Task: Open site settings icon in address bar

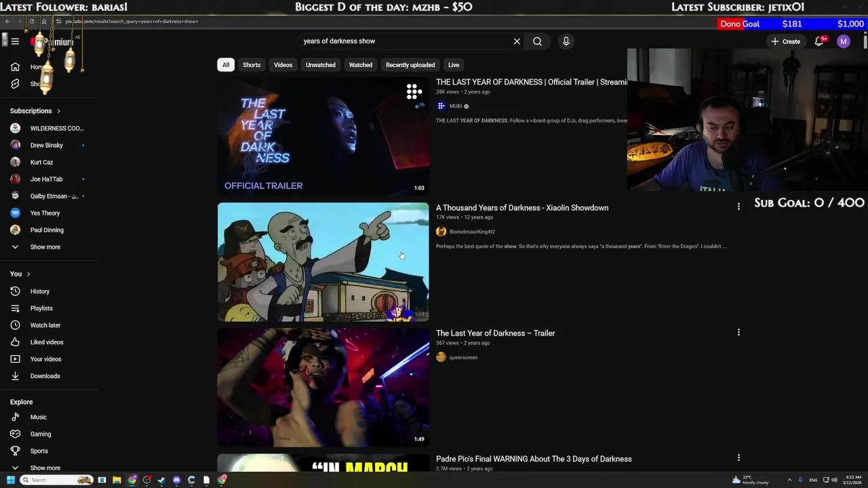Action: pos(58,21)
